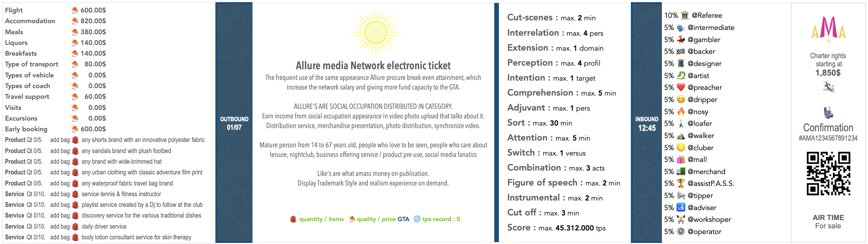Click the seat icon above Confirmation
The height and width of the screenshot is (244, 868).
coord(828,113)
